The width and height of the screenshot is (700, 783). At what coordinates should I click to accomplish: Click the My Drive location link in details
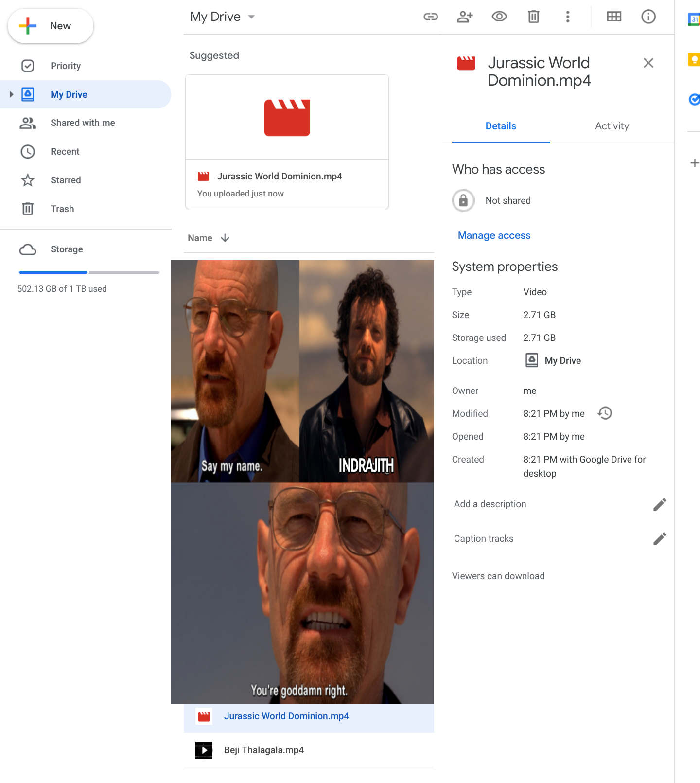click(563, 361)
